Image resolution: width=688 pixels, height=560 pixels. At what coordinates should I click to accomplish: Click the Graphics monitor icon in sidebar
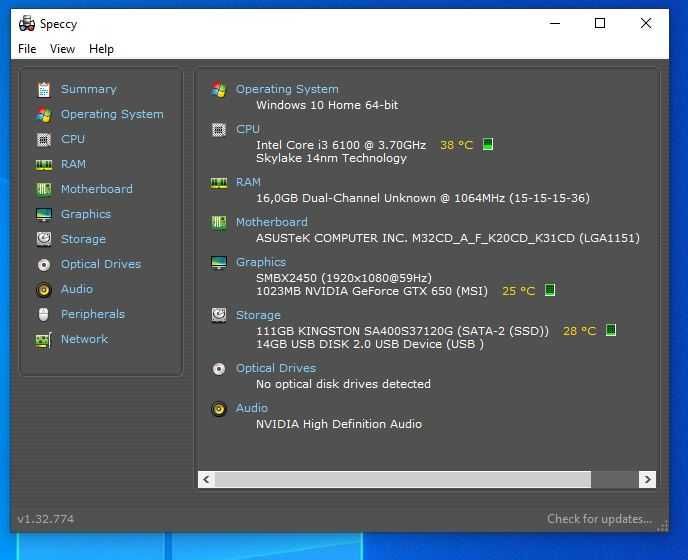tap(44, 215)
